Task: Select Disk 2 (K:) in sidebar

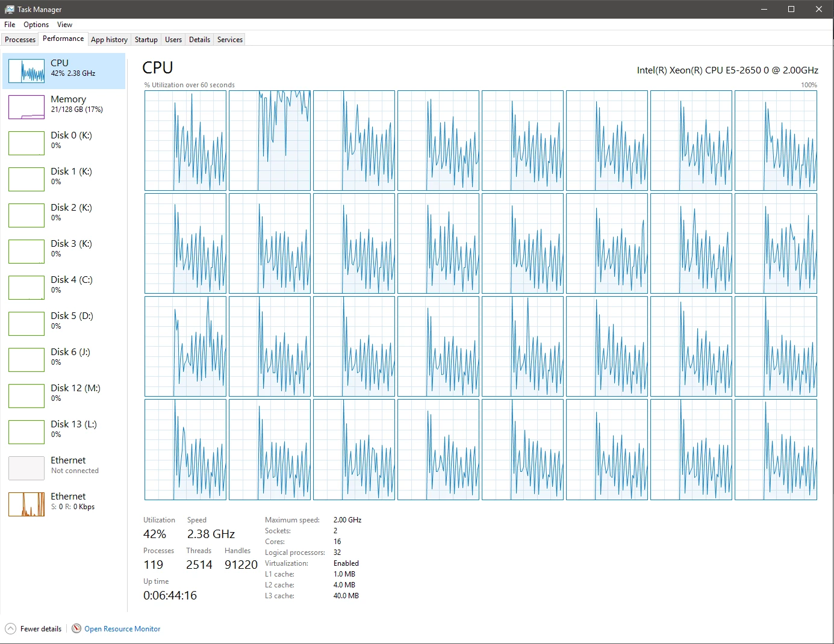Action: [x=64, y=215]
